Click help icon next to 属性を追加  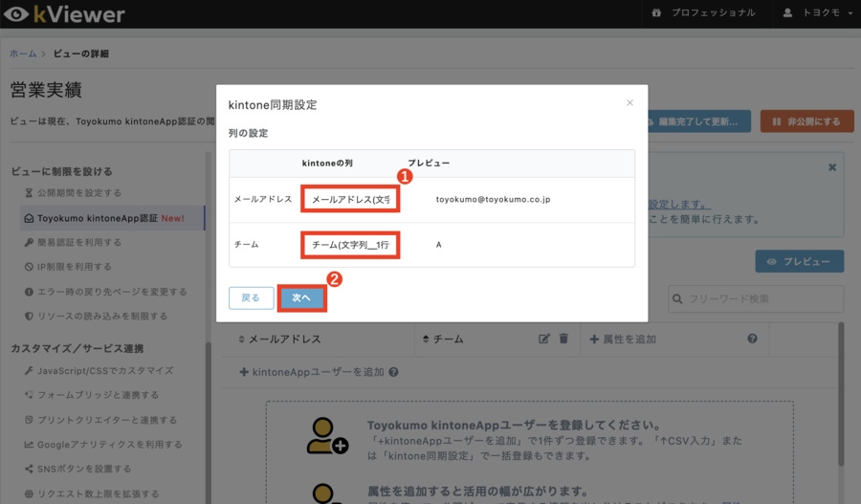pyautogui.click(x=752, y=339)
